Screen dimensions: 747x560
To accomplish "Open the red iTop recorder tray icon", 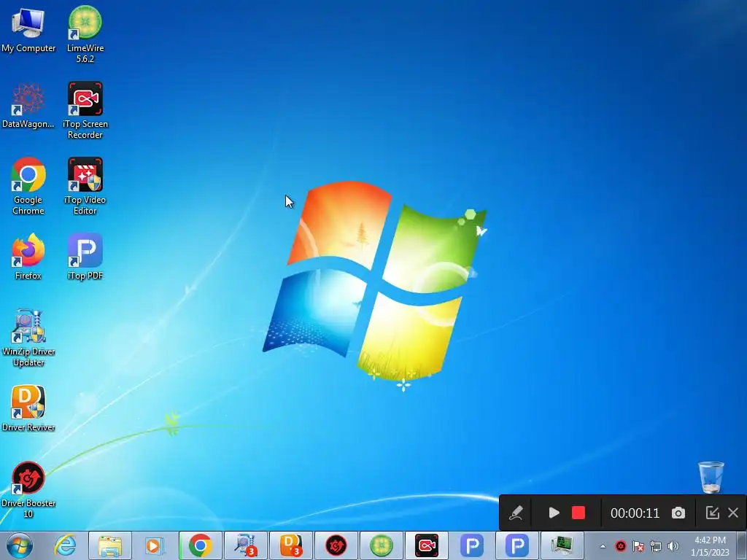I will pos(620,546).
